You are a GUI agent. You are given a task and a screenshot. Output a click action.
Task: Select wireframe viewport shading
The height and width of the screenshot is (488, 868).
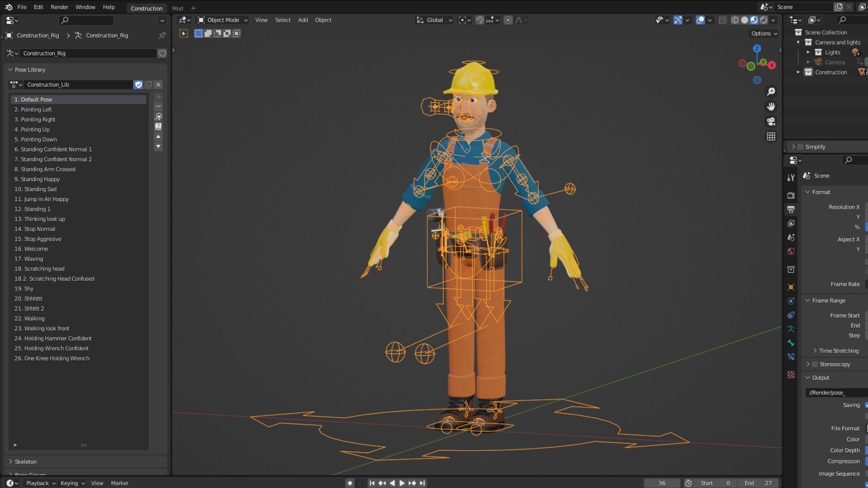[x=735, y=20]
